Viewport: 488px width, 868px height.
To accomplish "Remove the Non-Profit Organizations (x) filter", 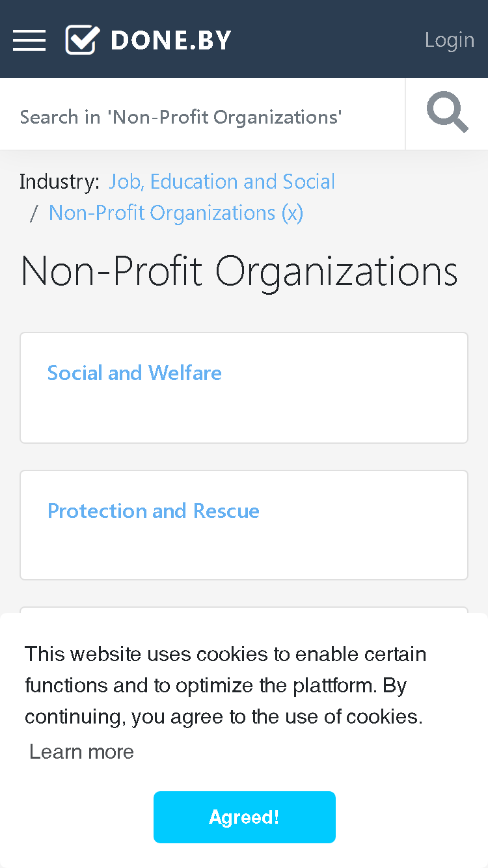I will pos(176,213).
